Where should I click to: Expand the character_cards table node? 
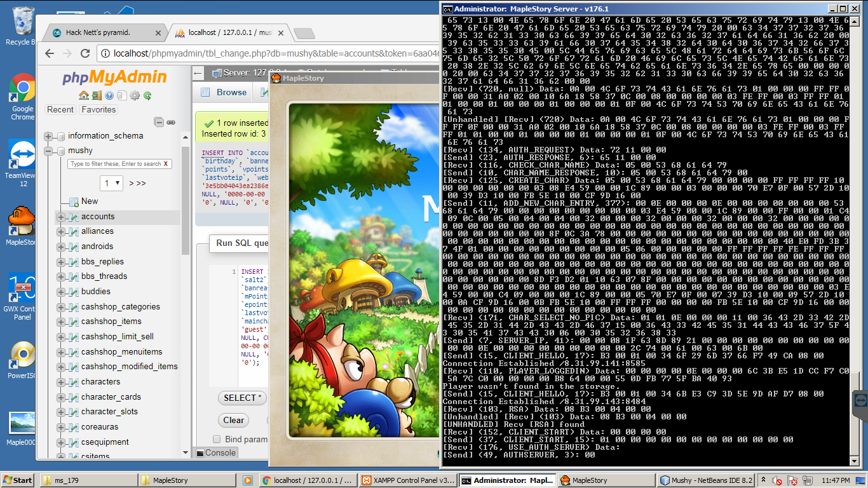(61, 397)
